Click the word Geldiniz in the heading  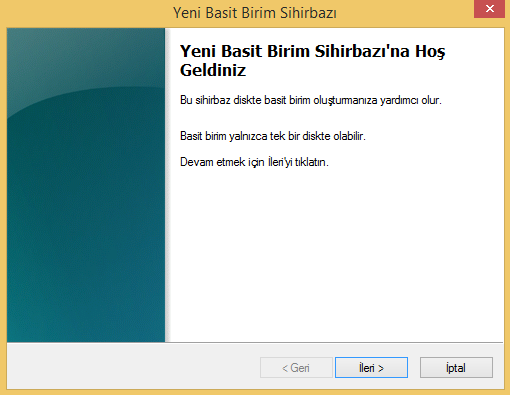213,70
